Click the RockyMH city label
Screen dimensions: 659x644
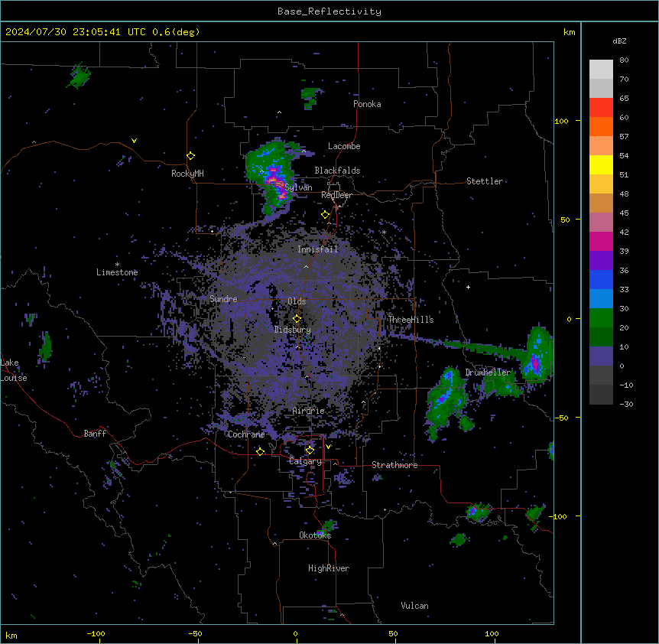(187, 174)
